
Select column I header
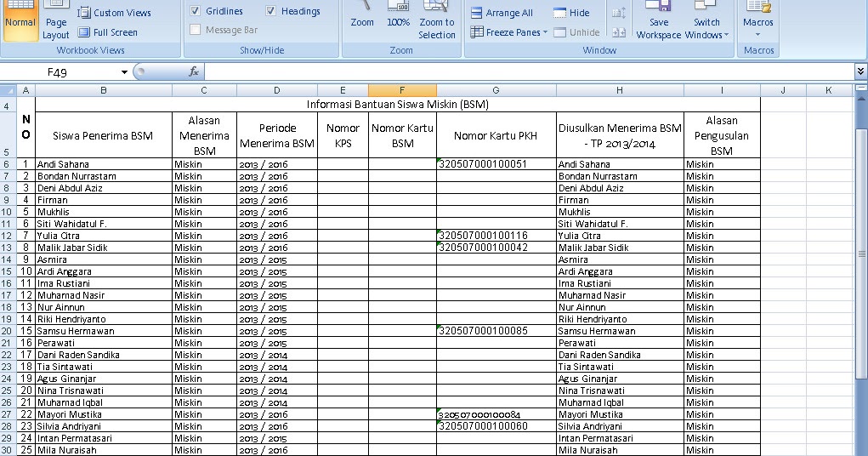722,90
